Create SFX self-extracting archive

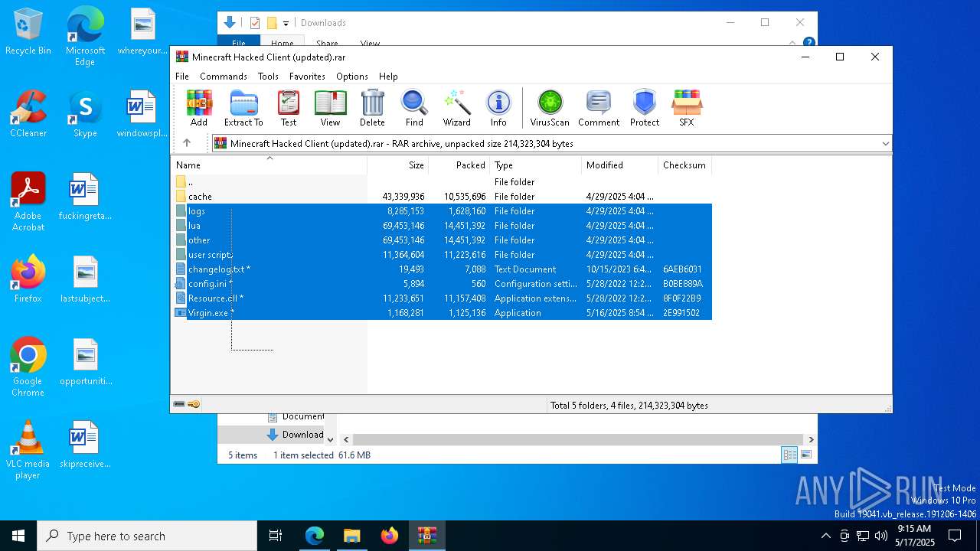tap(687, 108)
